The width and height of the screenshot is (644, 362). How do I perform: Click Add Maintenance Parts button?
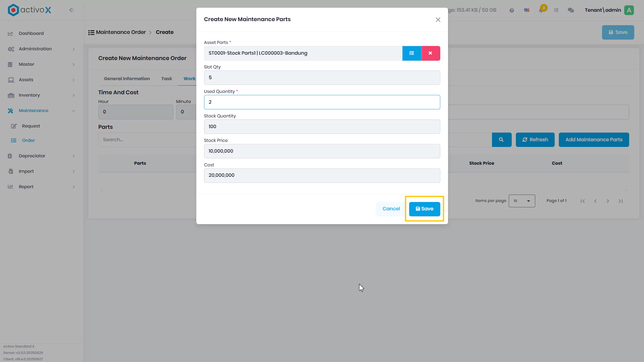click(594, 140)
